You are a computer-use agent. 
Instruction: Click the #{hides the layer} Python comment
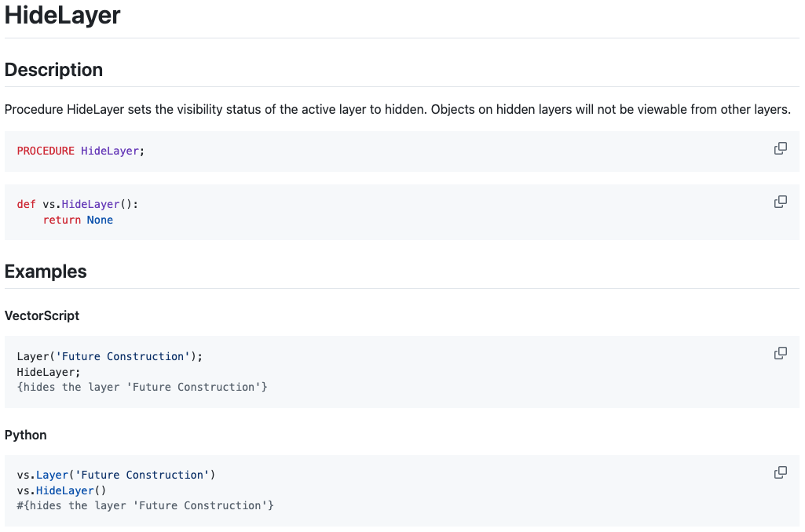pos(145,505)
